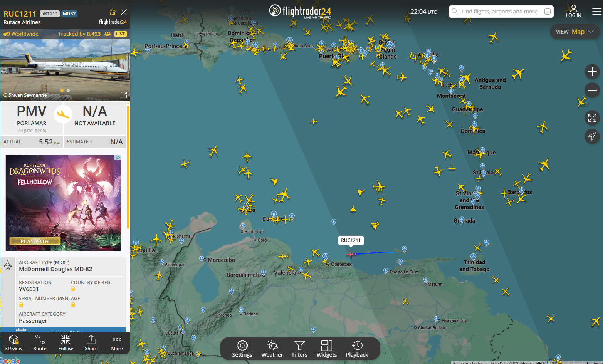Click the airport pin beside Caracas

pyautogui.click(x=326, y=257)
